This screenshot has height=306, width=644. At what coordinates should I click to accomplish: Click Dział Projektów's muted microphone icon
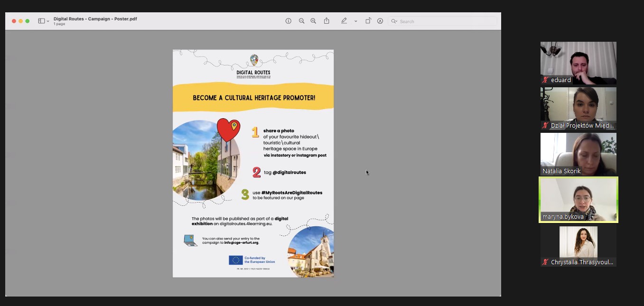coord(546,126)
